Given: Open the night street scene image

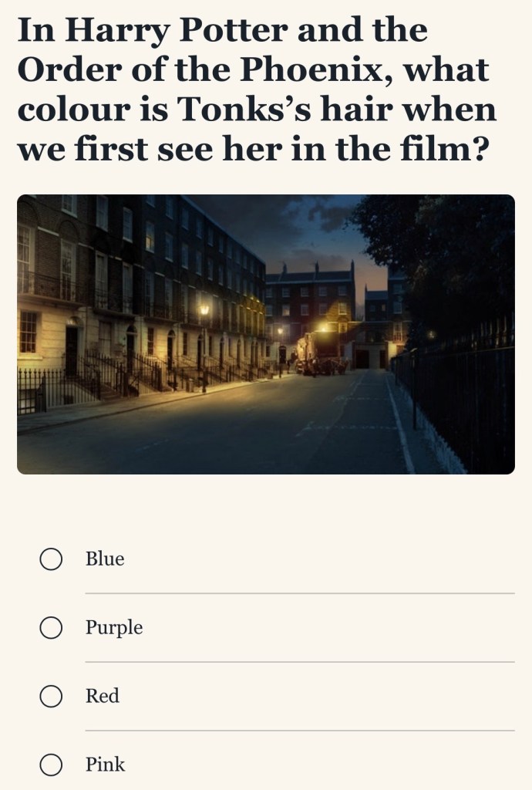Looking at the screenshot, I should [265, 334].
